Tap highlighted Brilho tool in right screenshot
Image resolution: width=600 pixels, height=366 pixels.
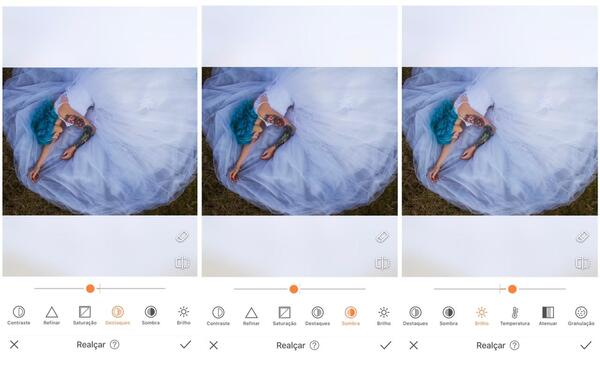481,316
